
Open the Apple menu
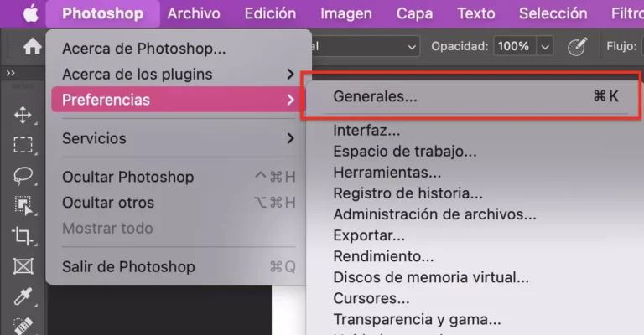coord(30,13)
